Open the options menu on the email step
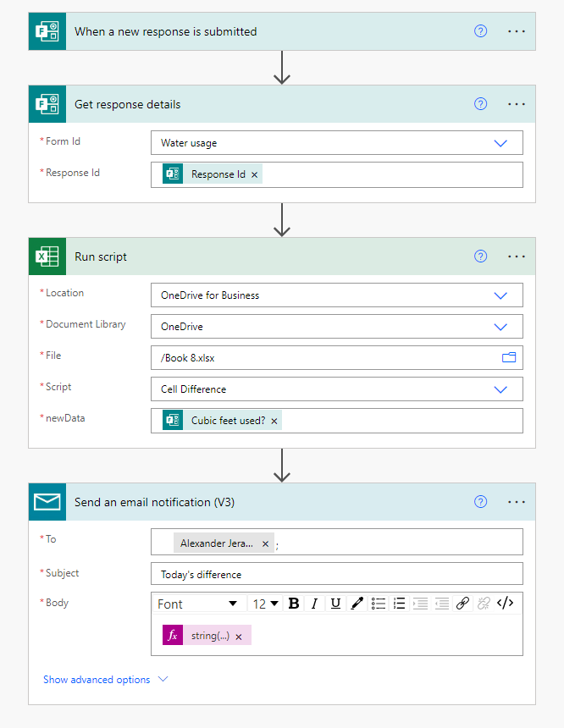 pyautogui.click(x=517, y=501)
